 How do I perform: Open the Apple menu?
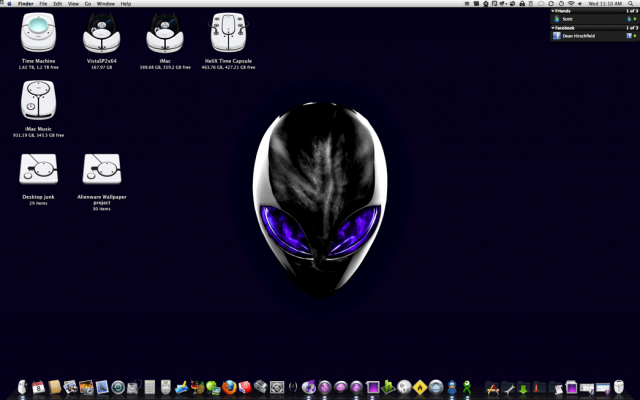coord(9,4)
